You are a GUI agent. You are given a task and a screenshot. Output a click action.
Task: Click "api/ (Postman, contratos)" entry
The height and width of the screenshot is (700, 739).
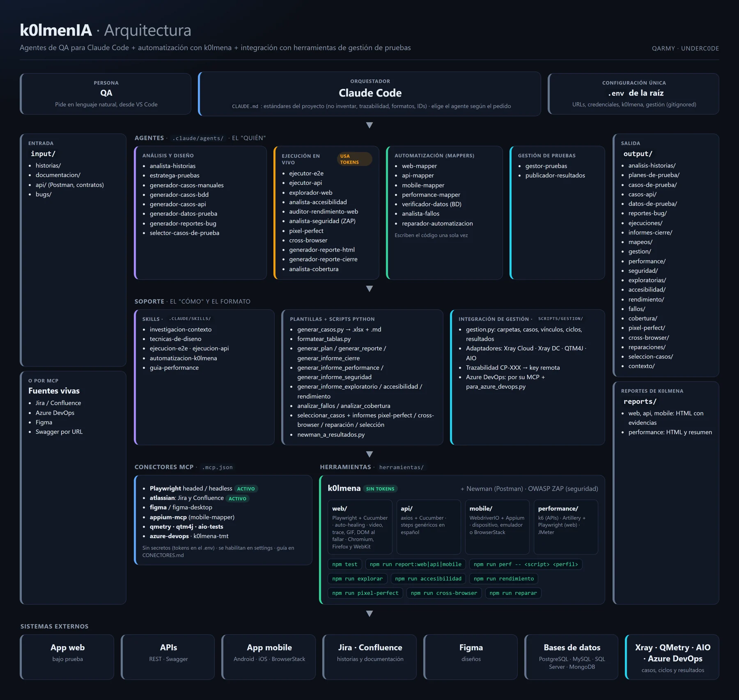tap(70, 185)
